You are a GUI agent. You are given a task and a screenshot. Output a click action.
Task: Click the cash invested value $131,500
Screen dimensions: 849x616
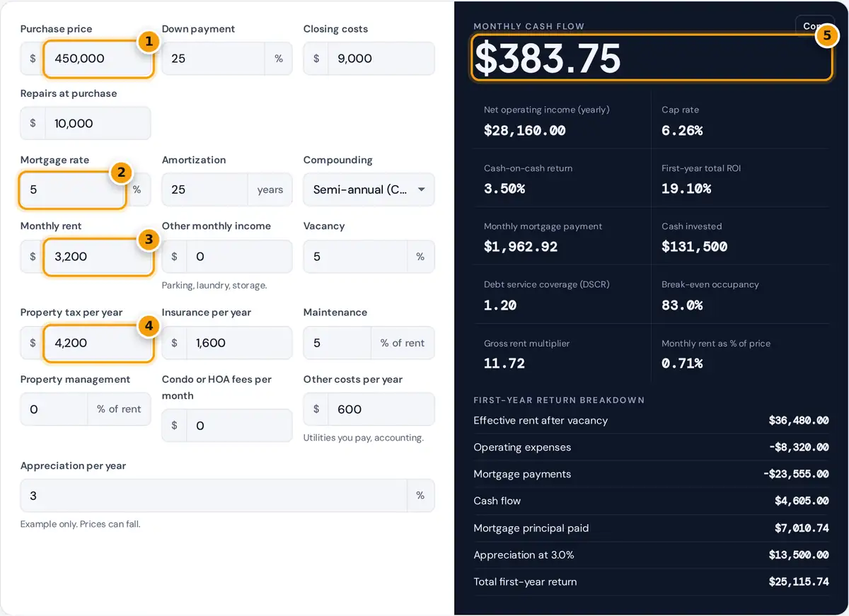pos(695,247)
